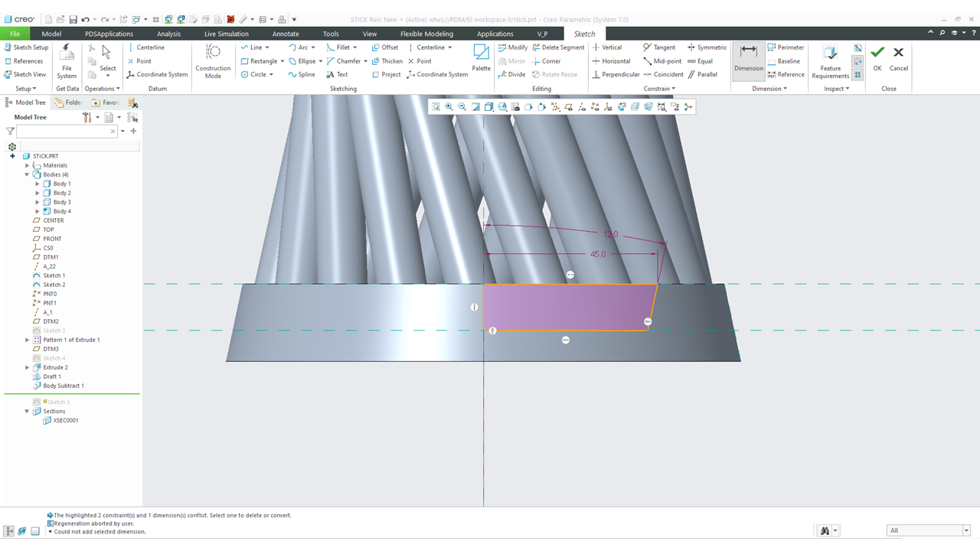Insert sketch Text

[337, 75]
